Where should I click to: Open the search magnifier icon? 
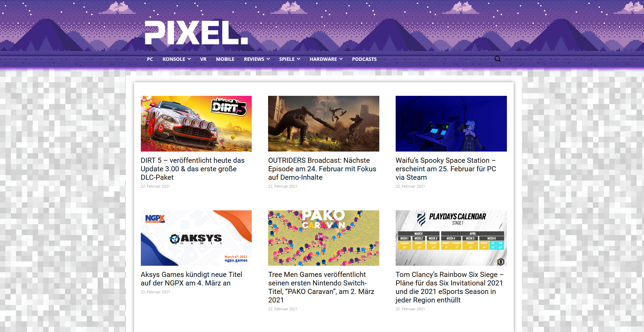tap(497, 59)
